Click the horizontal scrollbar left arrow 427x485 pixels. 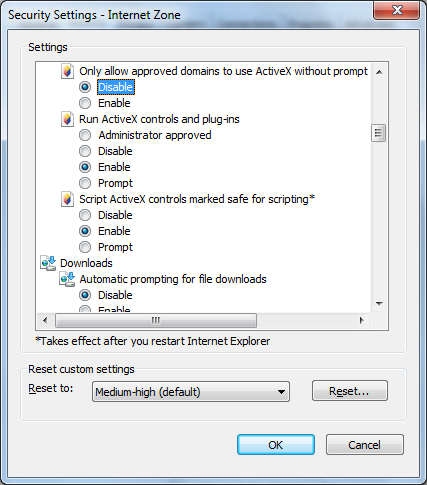pyautogui.click(x=45, y=321)
